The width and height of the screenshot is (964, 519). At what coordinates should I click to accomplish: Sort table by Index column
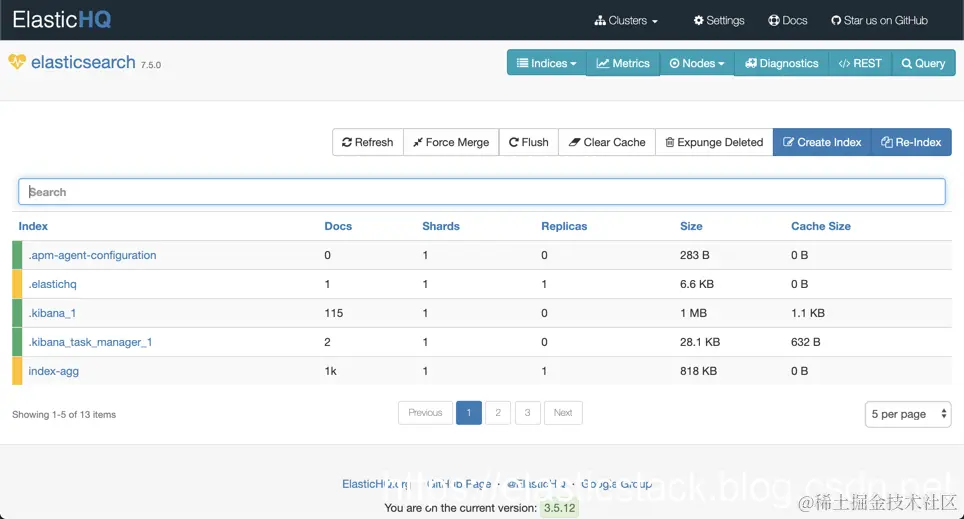(x=33, y=226)
